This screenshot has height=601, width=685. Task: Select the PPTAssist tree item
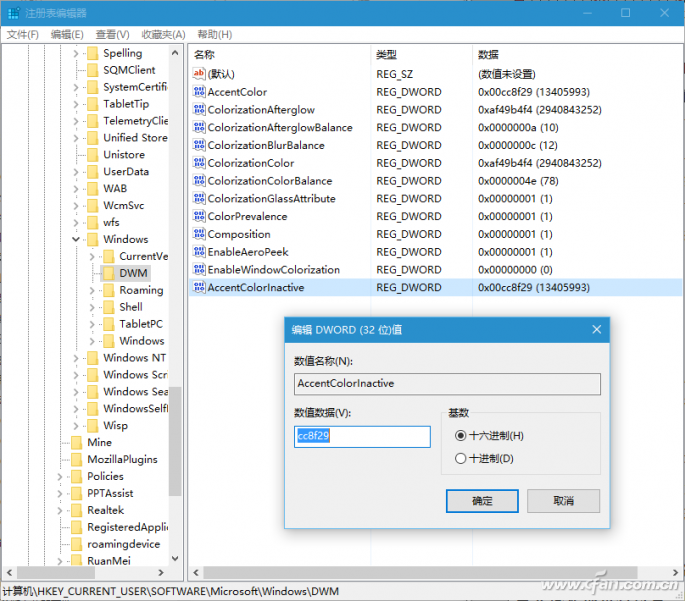110,493
